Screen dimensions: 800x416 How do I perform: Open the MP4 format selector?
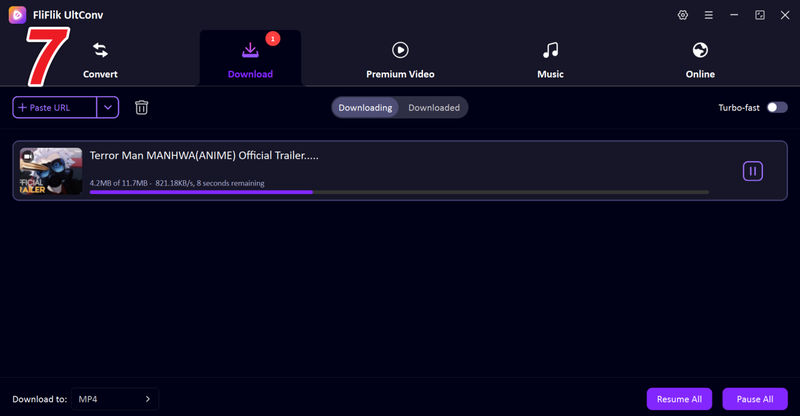(115, 399)
